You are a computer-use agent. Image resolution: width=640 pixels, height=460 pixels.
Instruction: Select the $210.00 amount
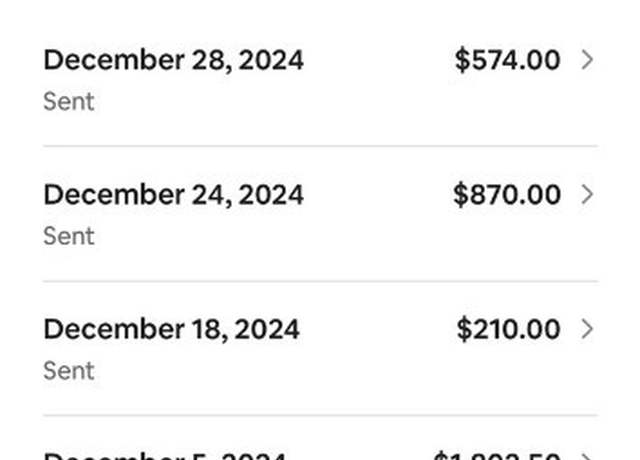508,330
